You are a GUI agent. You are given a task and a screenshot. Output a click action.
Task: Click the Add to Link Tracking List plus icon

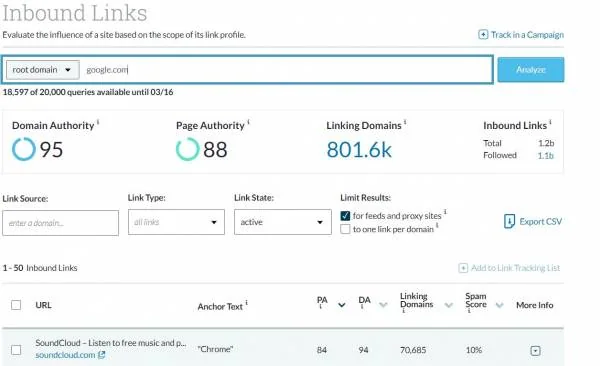[x=463, y=268]
